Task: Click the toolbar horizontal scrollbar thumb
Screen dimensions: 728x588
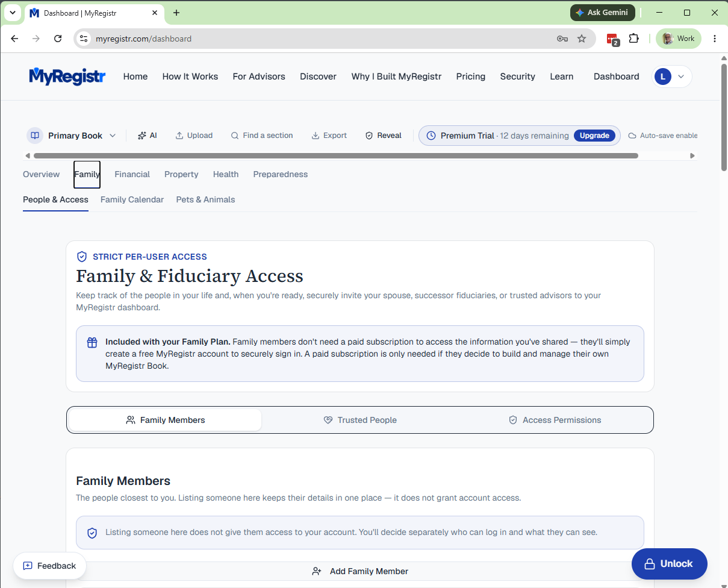Action: [335, 155]
